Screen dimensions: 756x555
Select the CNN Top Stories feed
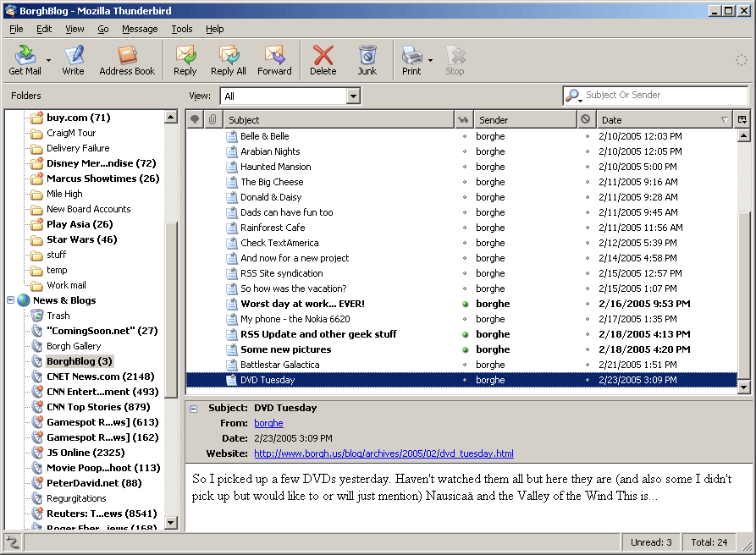[x=98, y=407]
